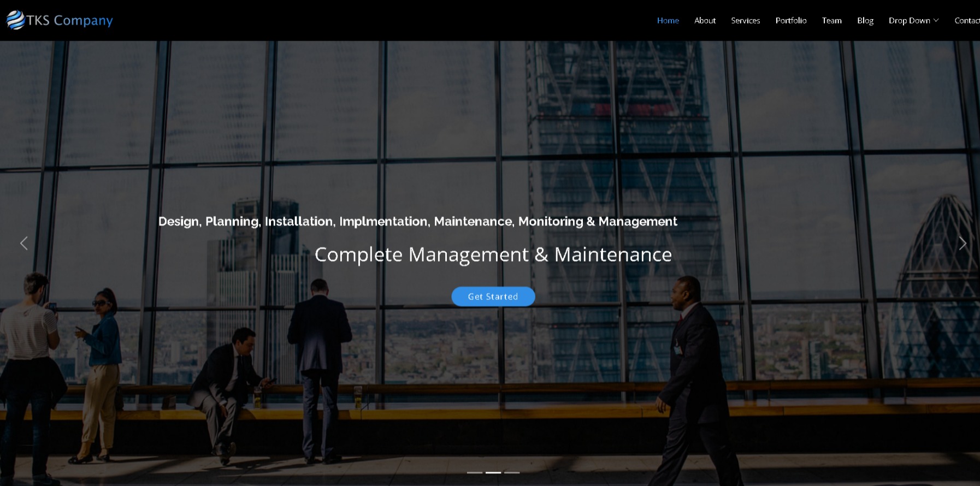Select the active middle slide indicator

tap(493, 472)
